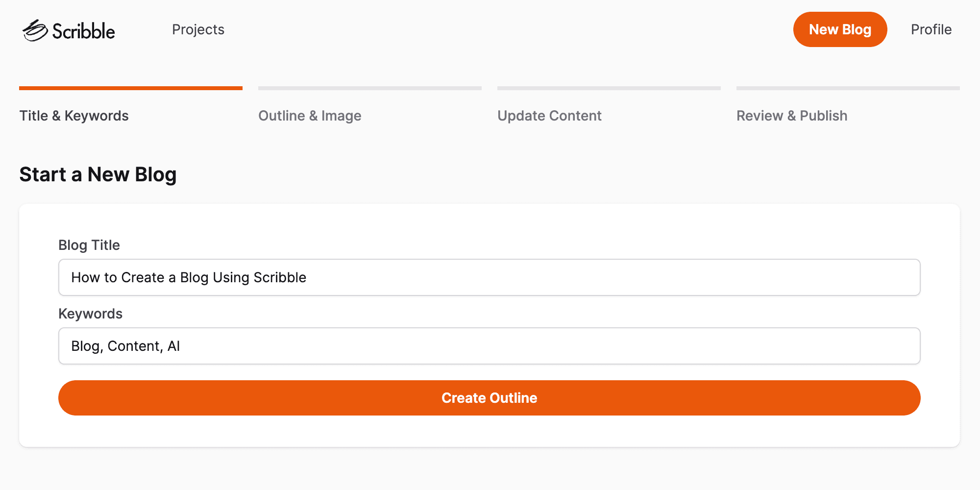Jump to the Update Content step
Viewport: 980px width, 490px height.
pyautogui.click(x=549, y=116)
